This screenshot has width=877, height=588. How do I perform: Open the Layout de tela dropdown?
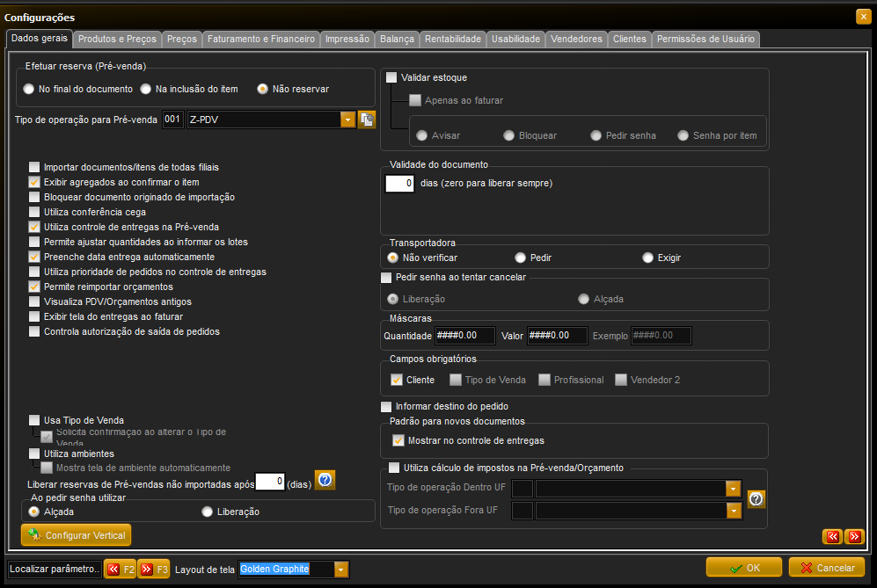point(341,570)
